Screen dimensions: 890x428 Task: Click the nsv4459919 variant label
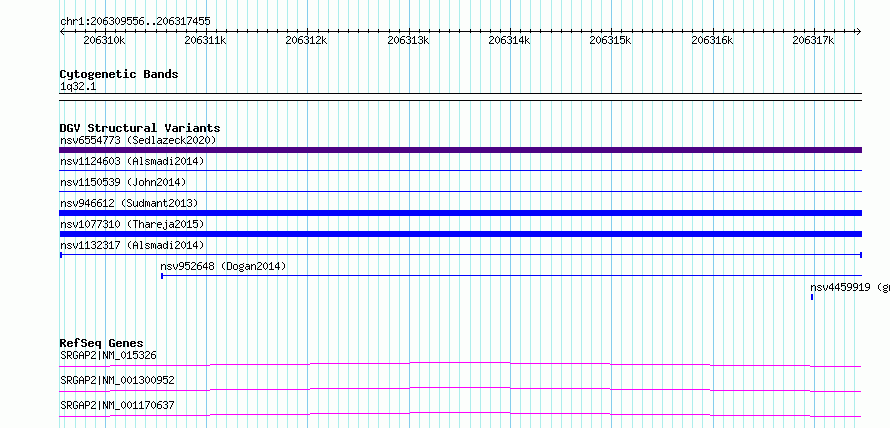[x=850, y=287]
